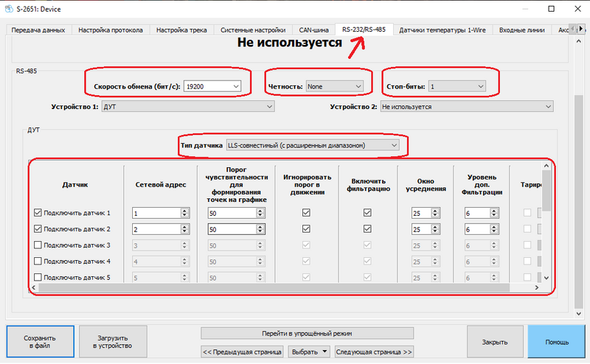Decrease threshold value of sensor 2
Image resolution: width=590 pixels, height=364 pixels.
pos(260,231)
